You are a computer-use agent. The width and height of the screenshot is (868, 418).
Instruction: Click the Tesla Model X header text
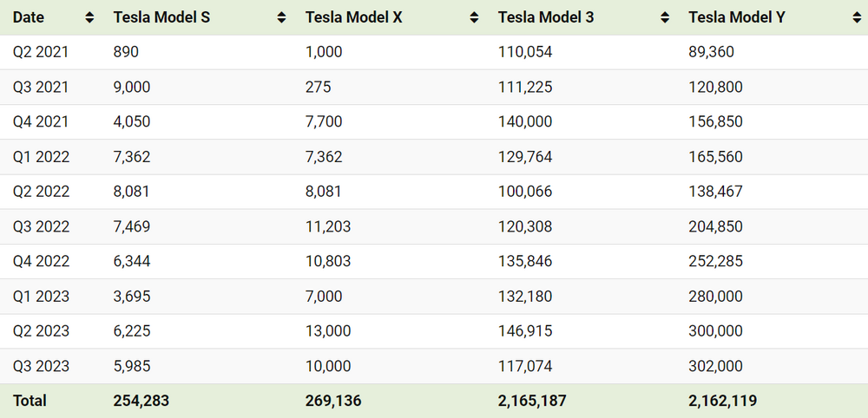coord(353,17)
